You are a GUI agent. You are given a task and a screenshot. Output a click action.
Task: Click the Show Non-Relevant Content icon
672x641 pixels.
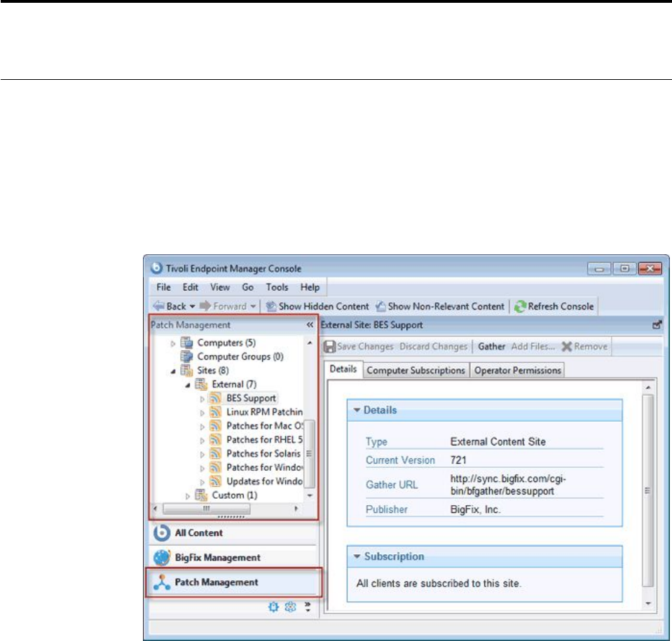pos(380,307)
